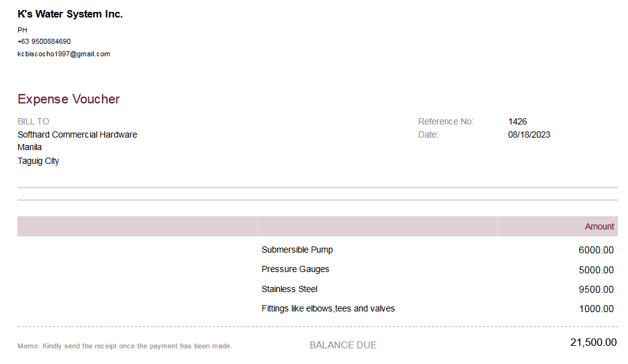Click the BILL TO label
The height and width of the screenshot is (364, 628).
[x=33, y=121]
